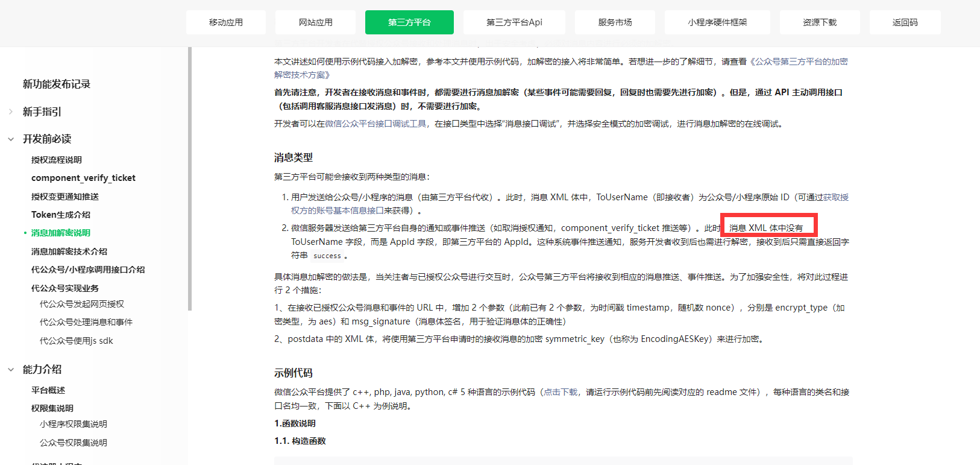Follow 获取授权方的账号基本信息接口 link
Screen dimensions: 980x465
point(338,210)
